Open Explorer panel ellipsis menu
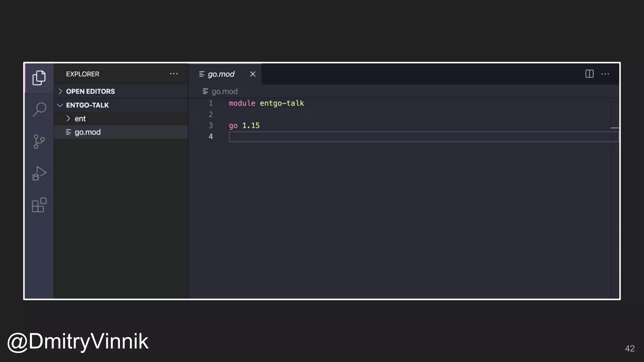This screenshot has height=362, width=644. 174,74
